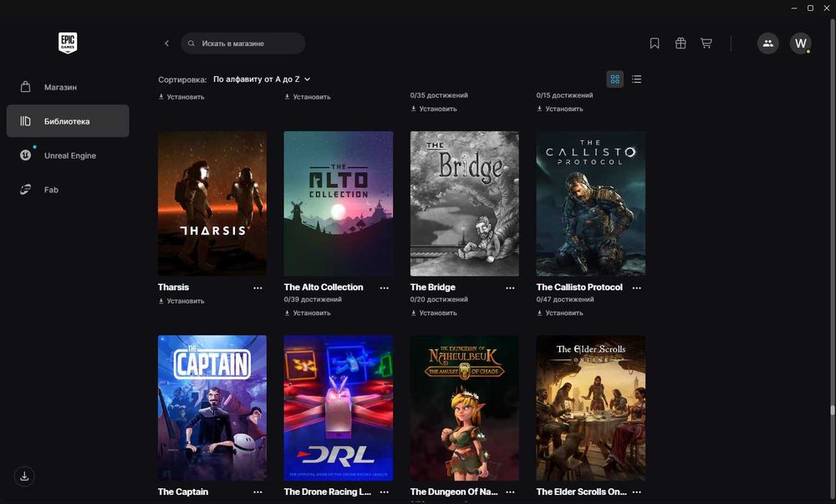
Task: Open the W profile avatar menu
Action: [800, 43]
